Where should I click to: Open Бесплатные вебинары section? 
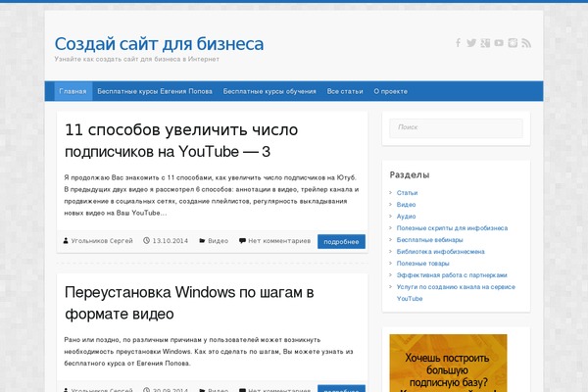click(x=430, y=240)
